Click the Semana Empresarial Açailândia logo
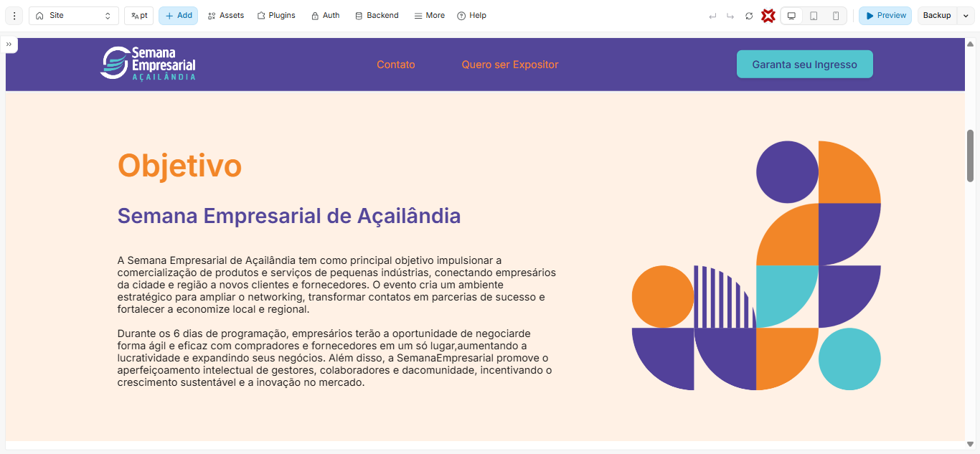 click(148, 64)
